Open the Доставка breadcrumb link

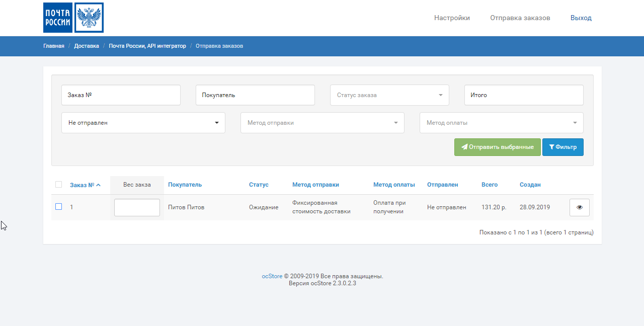(87, 46)
